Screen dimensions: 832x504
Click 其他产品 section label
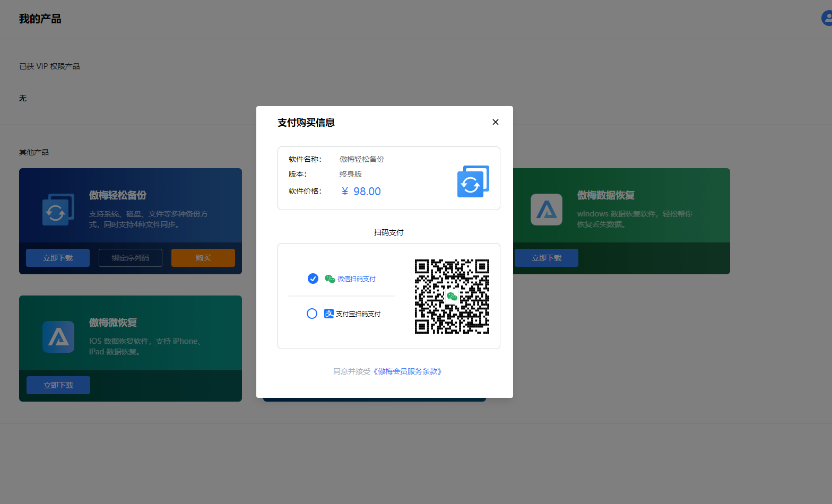(34, 152)
